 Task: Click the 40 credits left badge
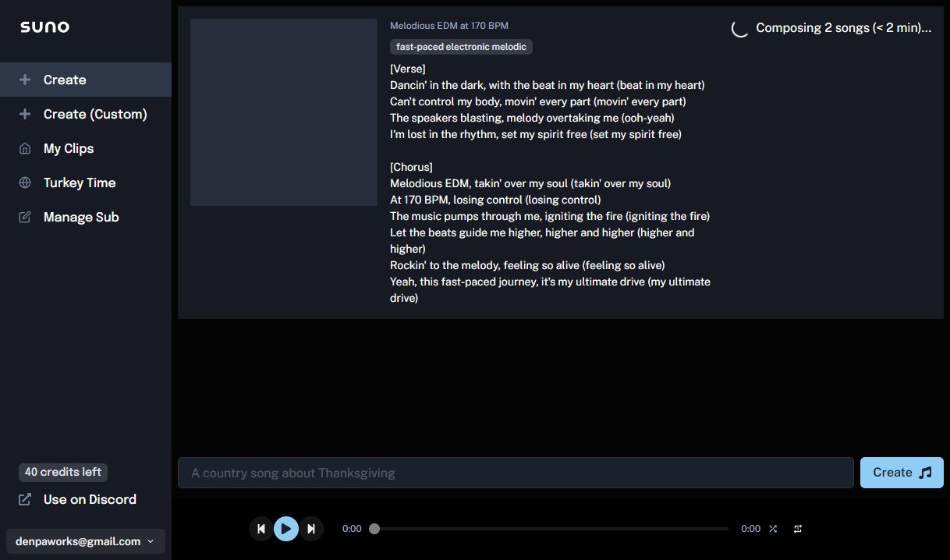point(63,472)
